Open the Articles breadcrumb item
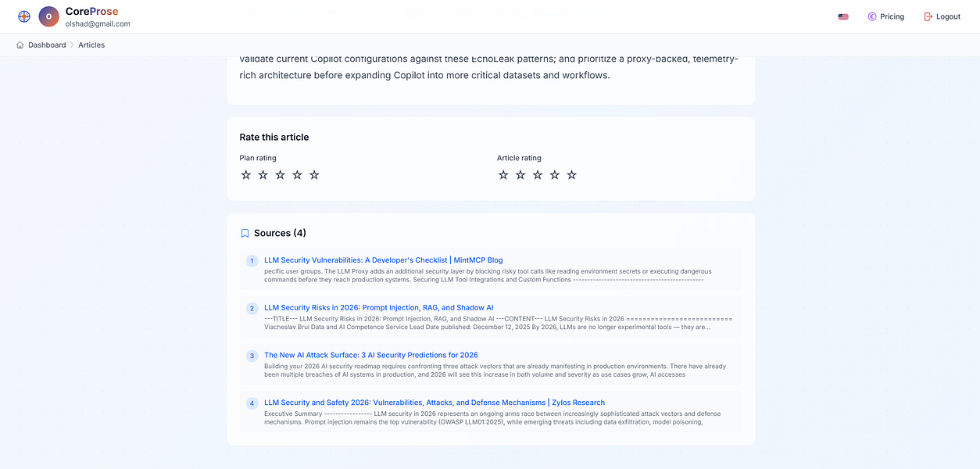Viewport: 980px width, 469px height. tap(91, 45)
